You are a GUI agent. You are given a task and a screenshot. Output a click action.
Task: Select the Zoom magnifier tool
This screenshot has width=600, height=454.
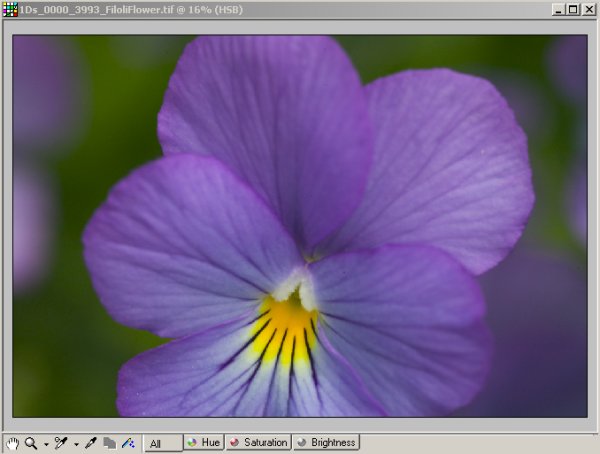31,443
